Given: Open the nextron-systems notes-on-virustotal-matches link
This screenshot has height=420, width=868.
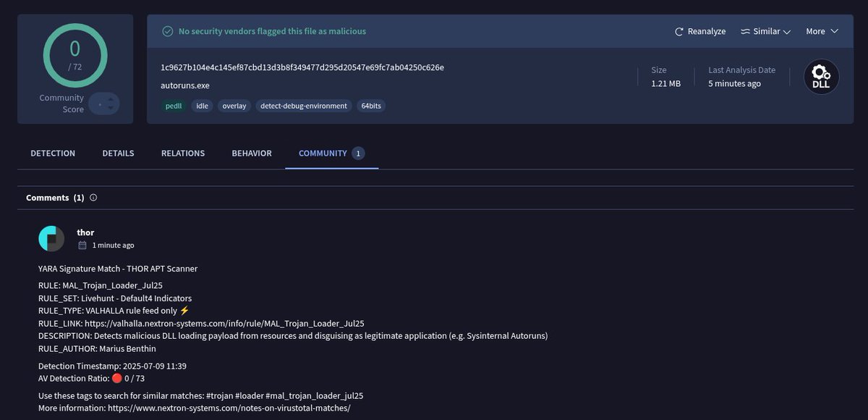Looking at the screenshot, I should [229, 408].
